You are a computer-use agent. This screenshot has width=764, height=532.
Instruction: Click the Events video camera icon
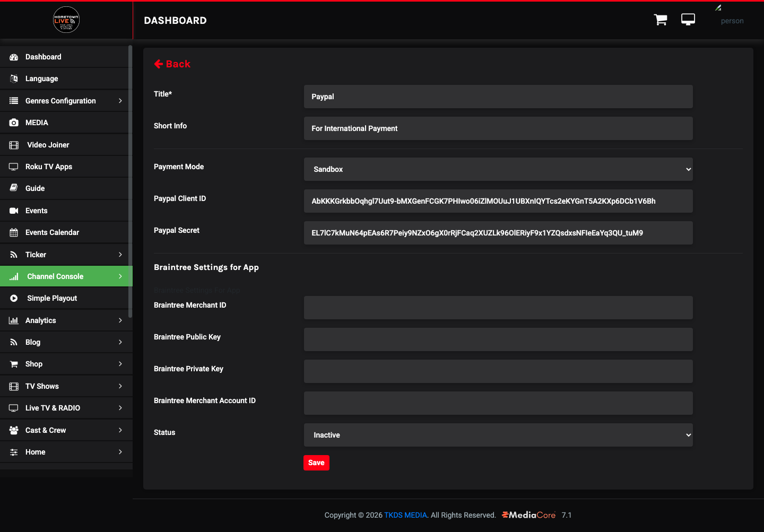point(14,211)
